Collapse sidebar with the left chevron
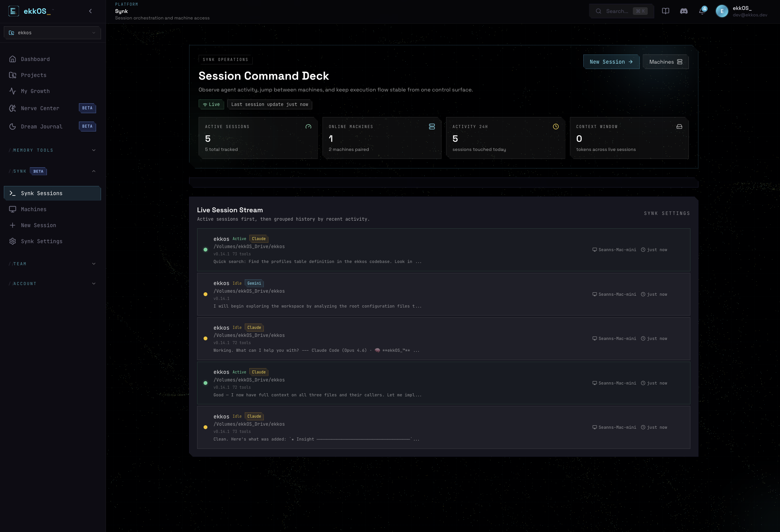The width and height of the screenshot is (780, 532). [x=90, y=11]
